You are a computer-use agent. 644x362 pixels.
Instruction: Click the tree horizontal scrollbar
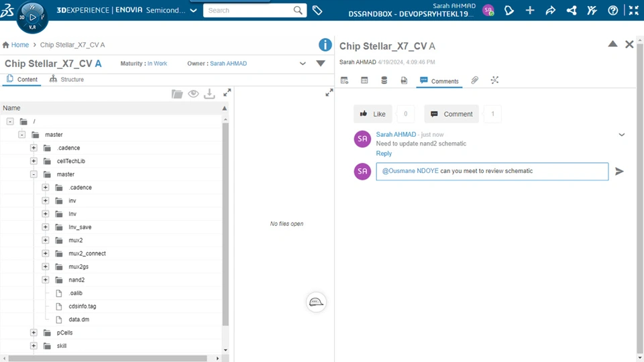107,358
